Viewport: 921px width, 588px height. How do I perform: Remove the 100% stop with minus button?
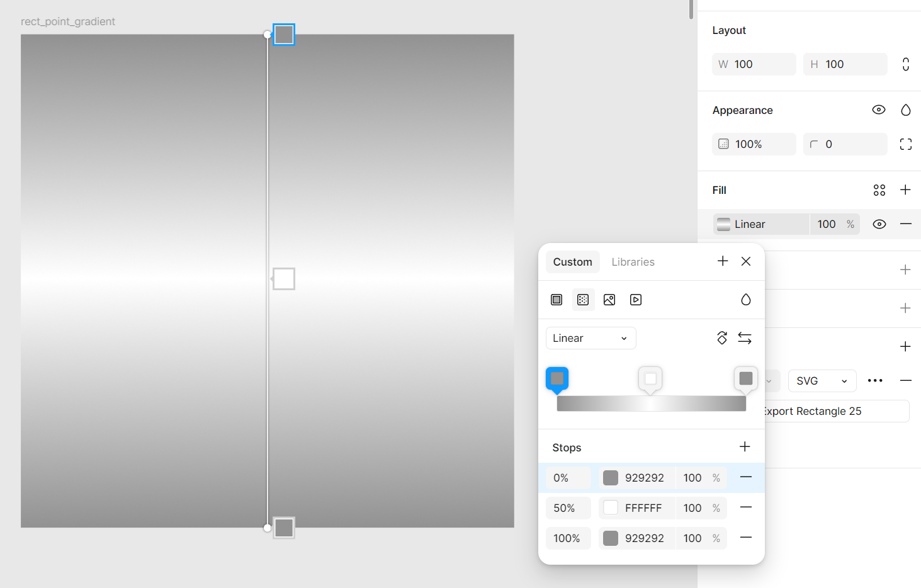[x=746, y=538]
